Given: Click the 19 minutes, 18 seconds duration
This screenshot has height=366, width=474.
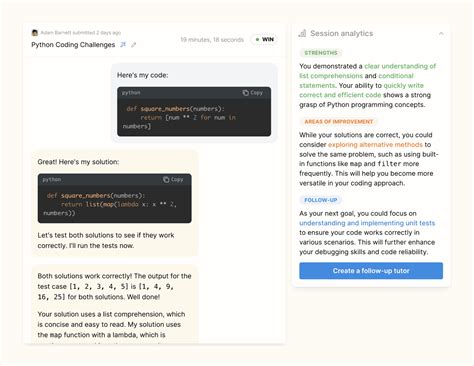Looking at the screenshot, I should [212, 40].
